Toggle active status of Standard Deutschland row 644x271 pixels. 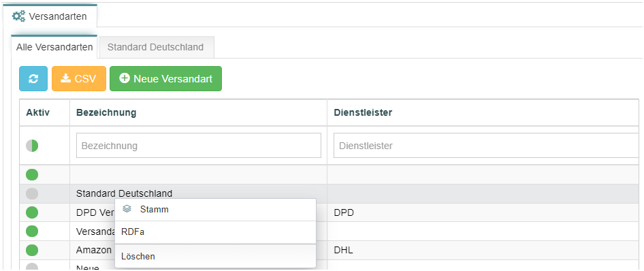pos(32,193)
